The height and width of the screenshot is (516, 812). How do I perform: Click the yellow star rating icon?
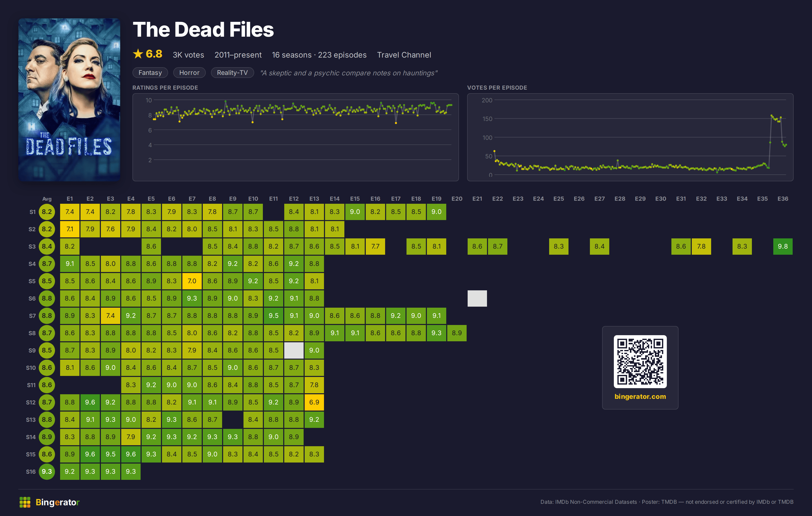(138, 54)
